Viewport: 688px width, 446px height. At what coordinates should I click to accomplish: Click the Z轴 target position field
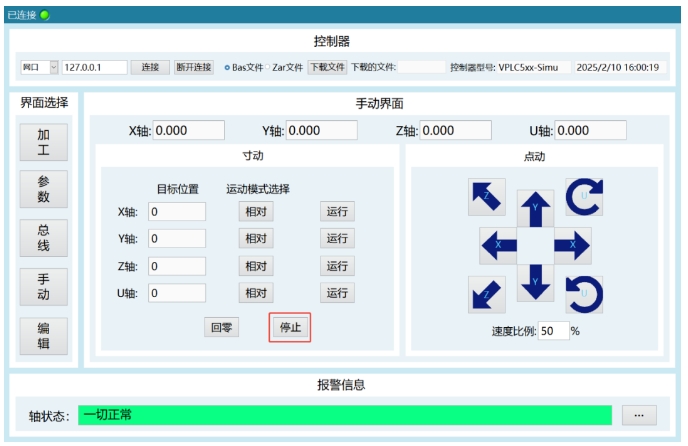pyautogui.click(x=177, y=266)
